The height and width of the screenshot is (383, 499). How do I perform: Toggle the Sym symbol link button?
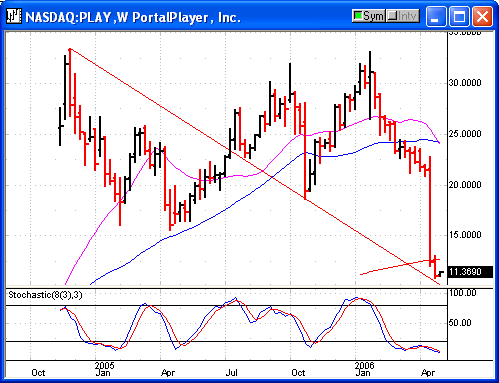[x=369, y=16]
